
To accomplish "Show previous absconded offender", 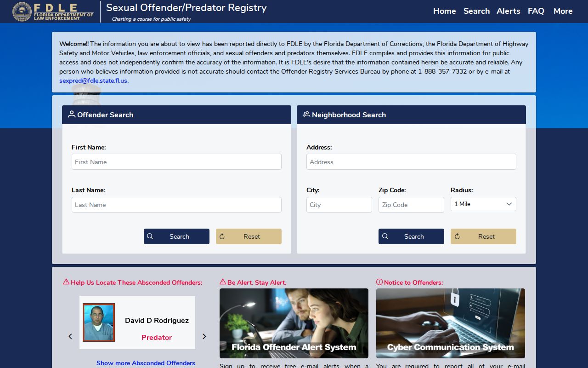I will (70, 336).
